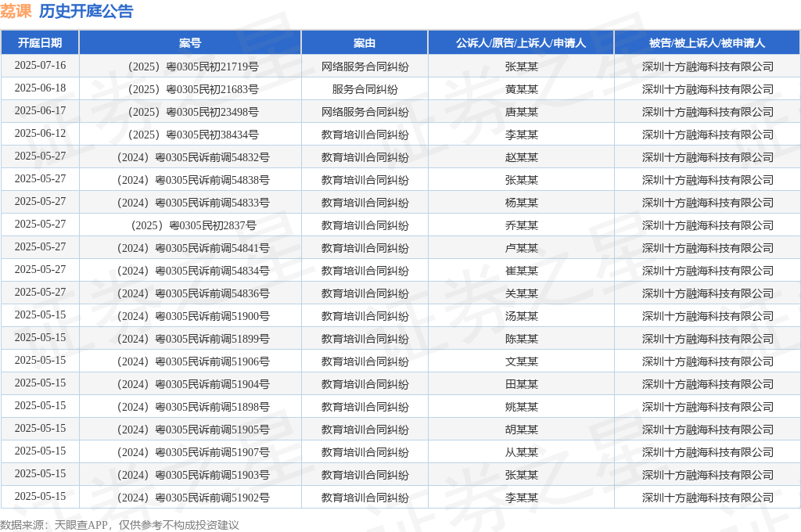The width and height of the screenshot is (801, 532).
Task: Click plaintiff 从某某
Action: tap(521, 452)
